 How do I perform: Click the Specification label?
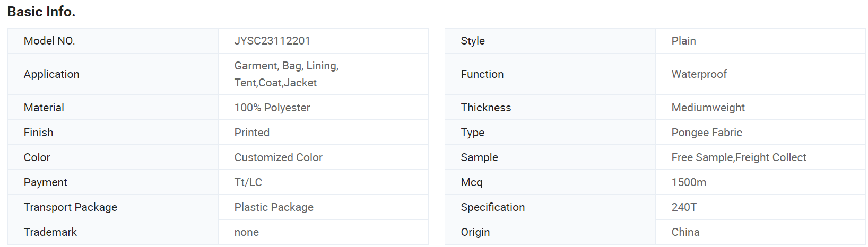coord(493,207)
